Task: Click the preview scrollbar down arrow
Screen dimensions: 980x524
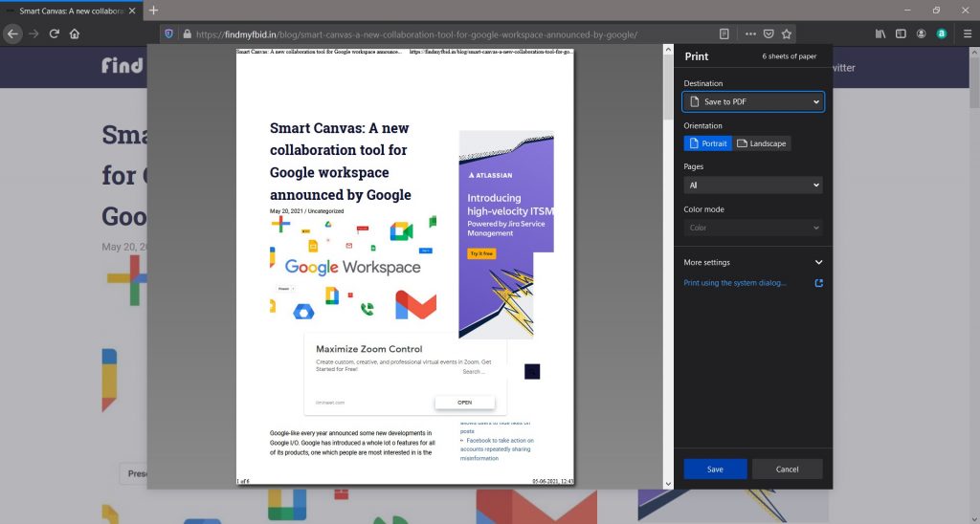Action: [668, 484]
